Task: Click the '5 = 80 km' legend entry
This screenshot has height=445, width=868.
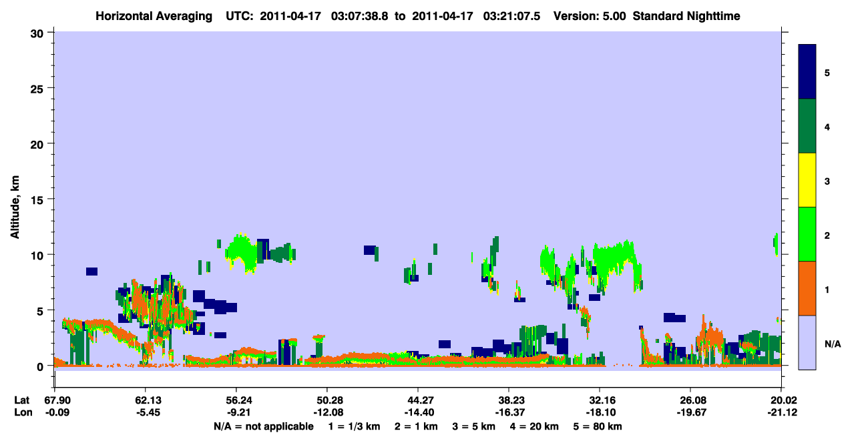Action: (598, 426)
